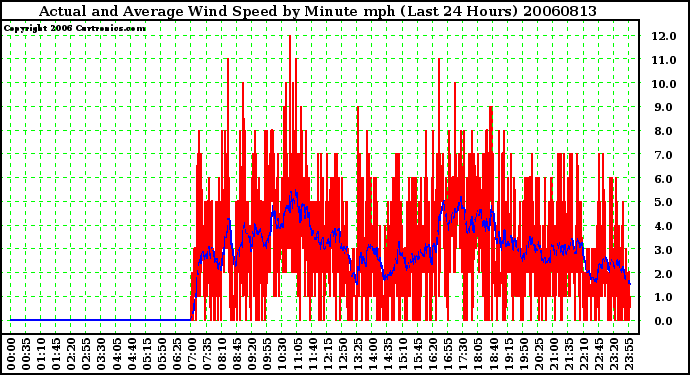The height and width of the screenshot is (375, 690).
Task: Click the 05:15 time label
Action: coord(146,354)
